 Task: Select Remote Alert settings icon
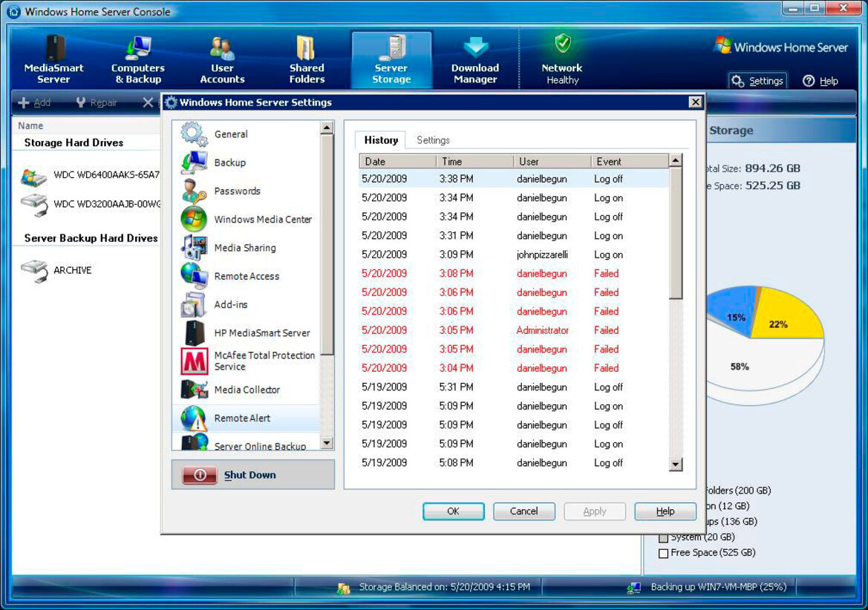(x=194, y=418)
